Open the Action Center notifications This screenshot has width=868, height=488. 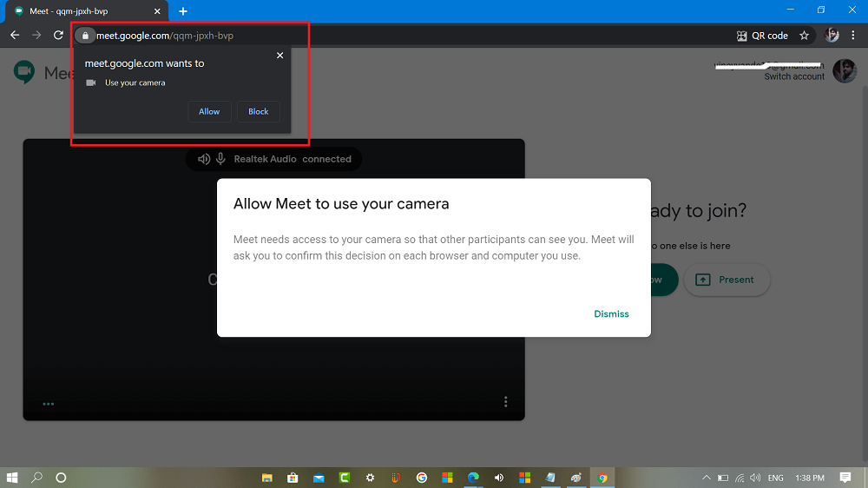tap(845, 478)
